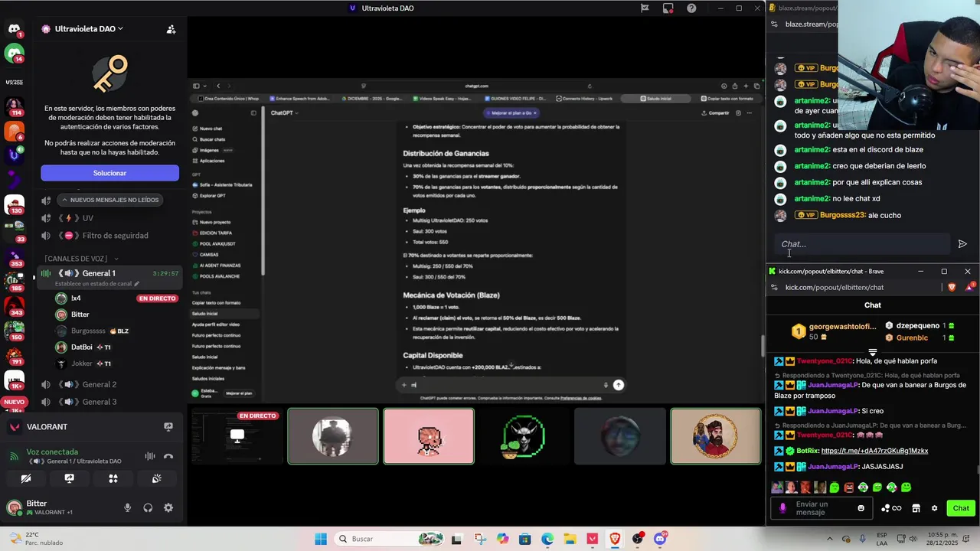Open the Windows Start menu
The height and width of the screenshot is (551, 980).
pos(321,539)
